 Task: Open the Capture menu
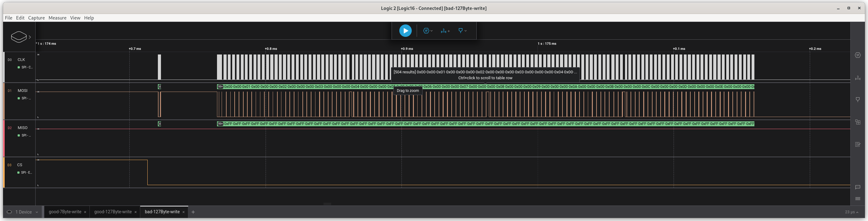coord(37,18)
